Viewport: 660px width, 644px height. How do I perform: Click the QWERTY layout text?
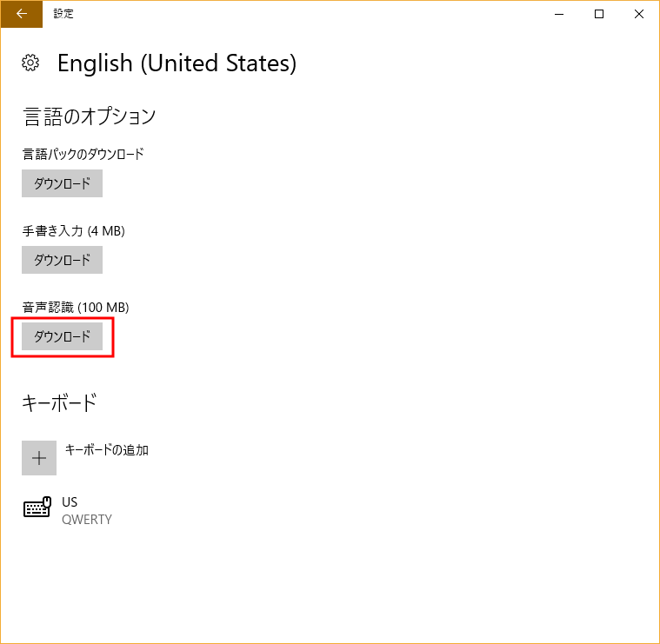click(x=87, y=520)
